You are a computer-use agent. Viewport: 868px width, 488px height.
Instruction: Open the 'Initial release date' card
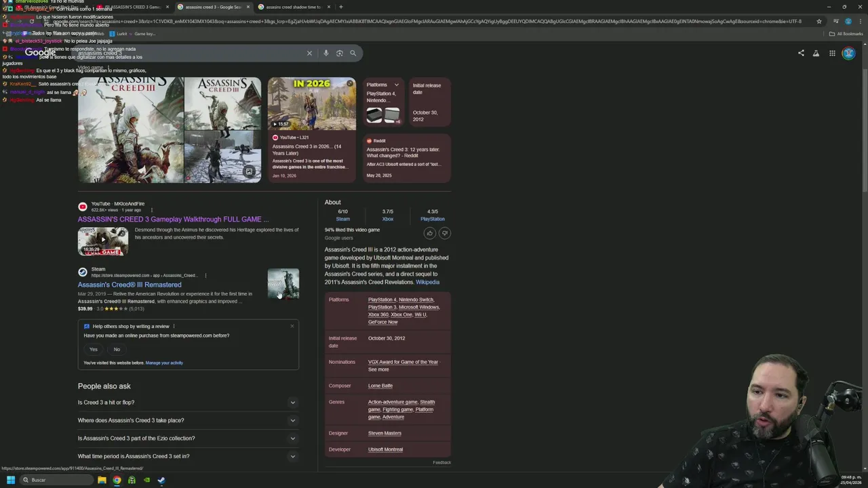coord(429,102)
